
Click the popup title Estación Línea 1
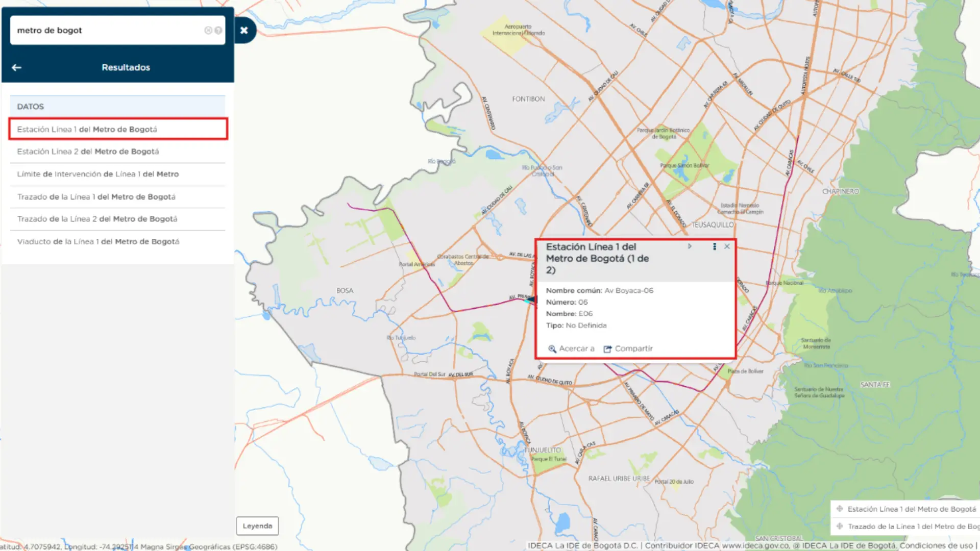tap(597, 258)
